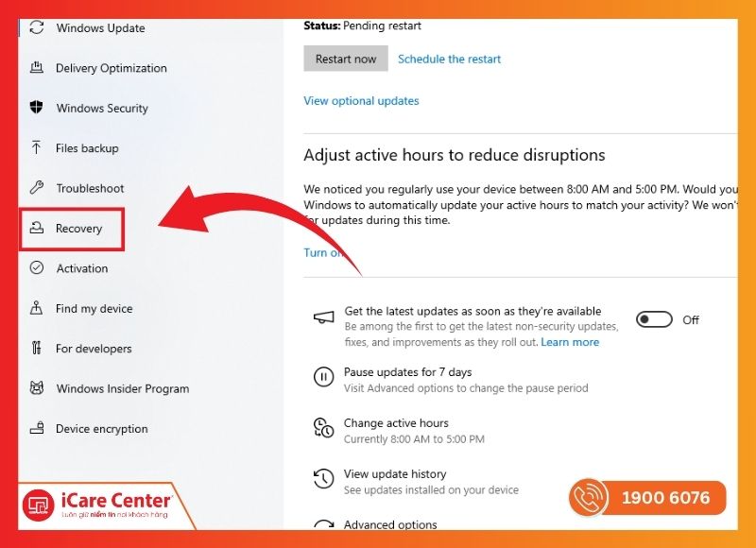Click 'See updates installed on your device' text
The width and height of the screenshot is (756, 548).
(431, 489)
